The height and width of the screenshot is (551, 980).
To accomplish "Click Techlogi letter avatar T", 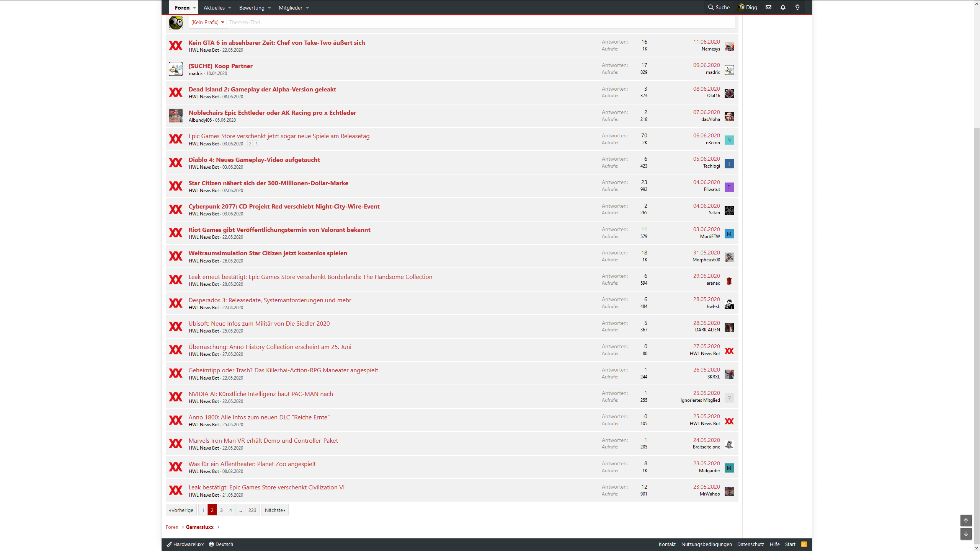I will click(x=729, y=164).
